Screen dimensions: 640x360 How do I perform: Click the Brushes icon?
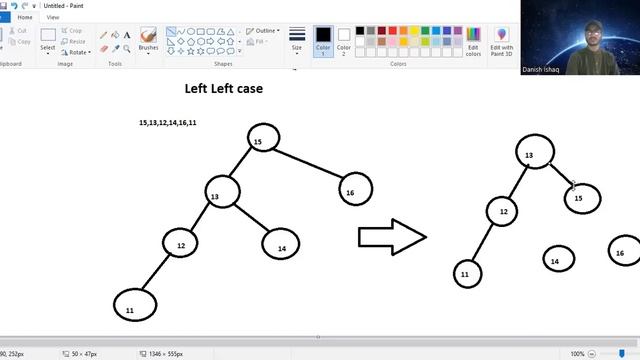tap(148, 35)
